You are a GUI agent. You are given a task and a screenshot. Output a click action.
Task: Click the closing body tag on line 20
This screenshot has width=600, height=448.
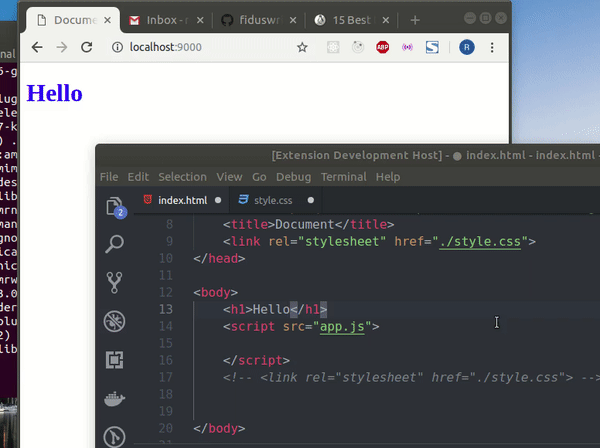point(219,428)
